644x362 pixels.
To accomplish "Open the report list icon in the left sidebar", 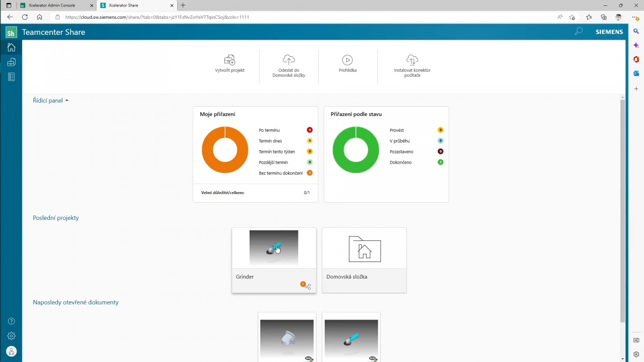I will [x=11, y=77].
